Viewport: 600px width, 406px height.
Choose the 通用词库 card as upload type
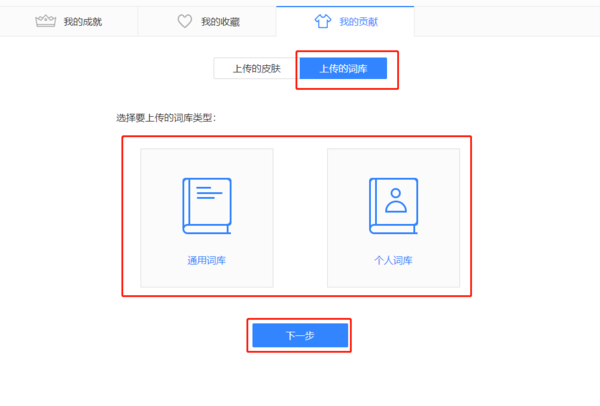(x=207, y=218)
